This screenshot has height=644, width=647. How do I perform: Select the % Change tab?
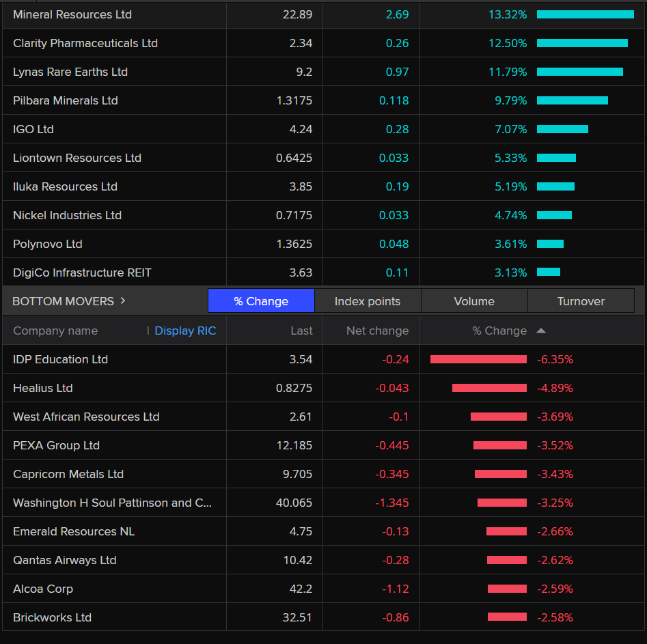pyautogui.click(x=261, y=301)
